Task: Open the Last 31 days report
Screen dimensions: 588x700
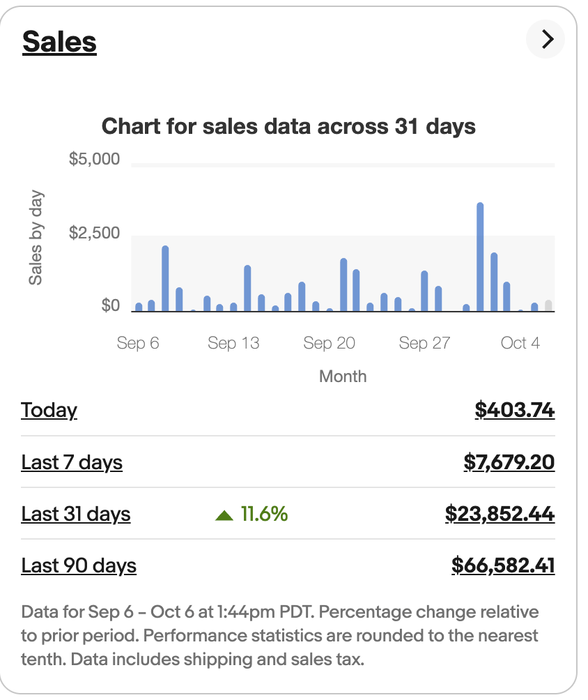Action: point(75,514)
